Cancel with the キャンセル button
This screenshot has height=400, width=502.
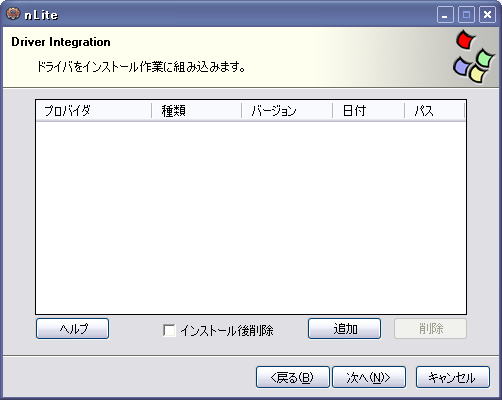(453, 377)
